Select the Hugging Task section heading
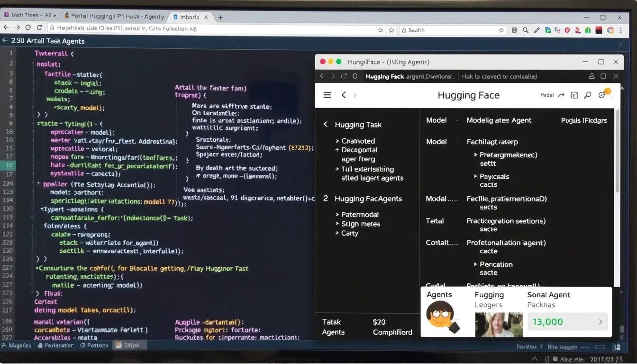This screenshot has width=637, height=364. coord(358,125)
